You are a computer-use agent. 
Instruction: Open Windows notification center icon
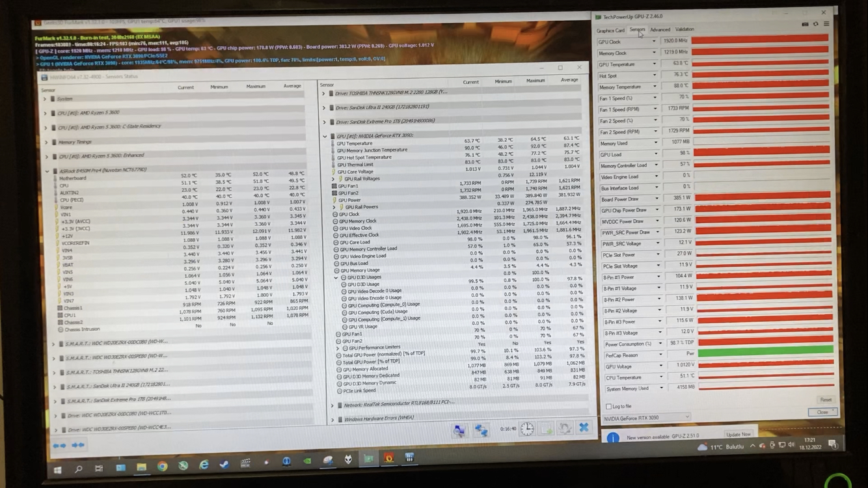coord(833,444)
